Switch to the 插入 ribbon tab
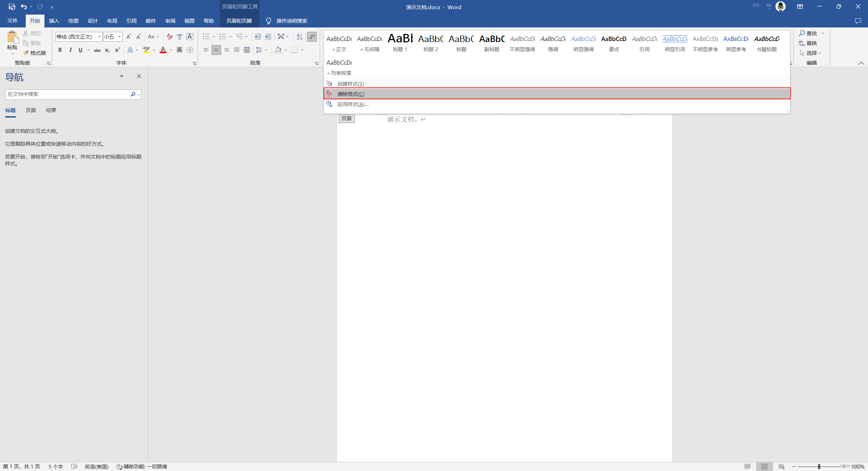 (x=54, y=21)
